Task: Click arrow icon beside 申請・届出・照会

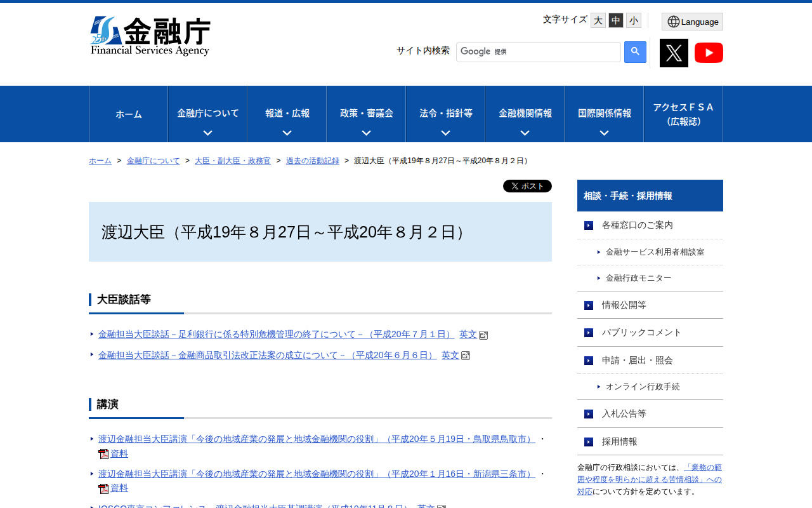Action: coord(589,361)
